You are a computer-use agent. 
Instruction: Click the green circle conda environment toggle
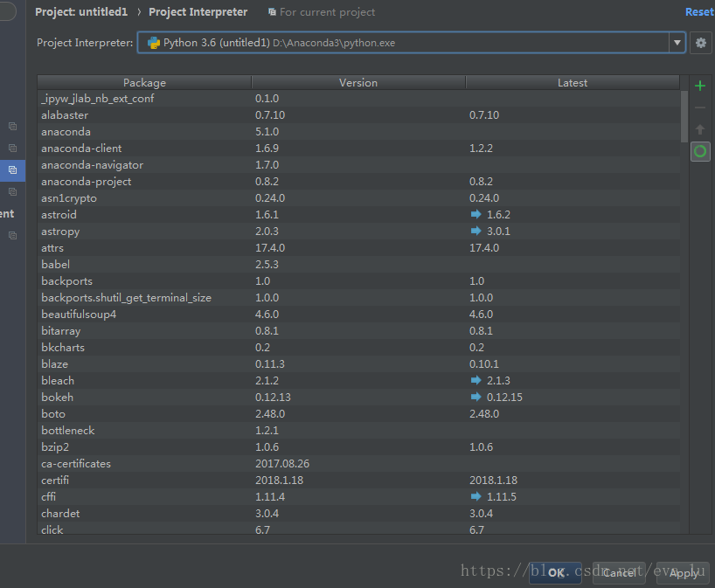pos(700,151)
